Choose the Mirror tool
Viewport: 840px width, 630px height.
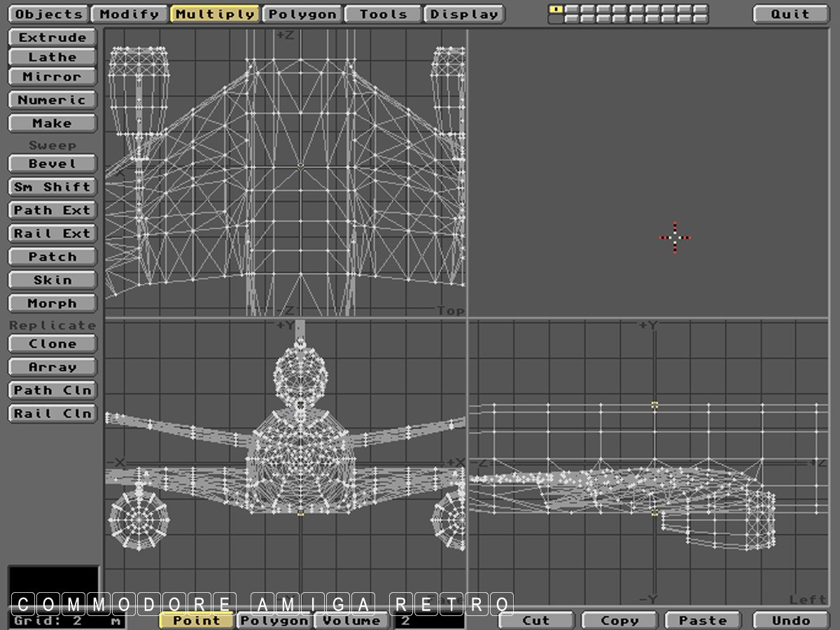coord(52,77)
